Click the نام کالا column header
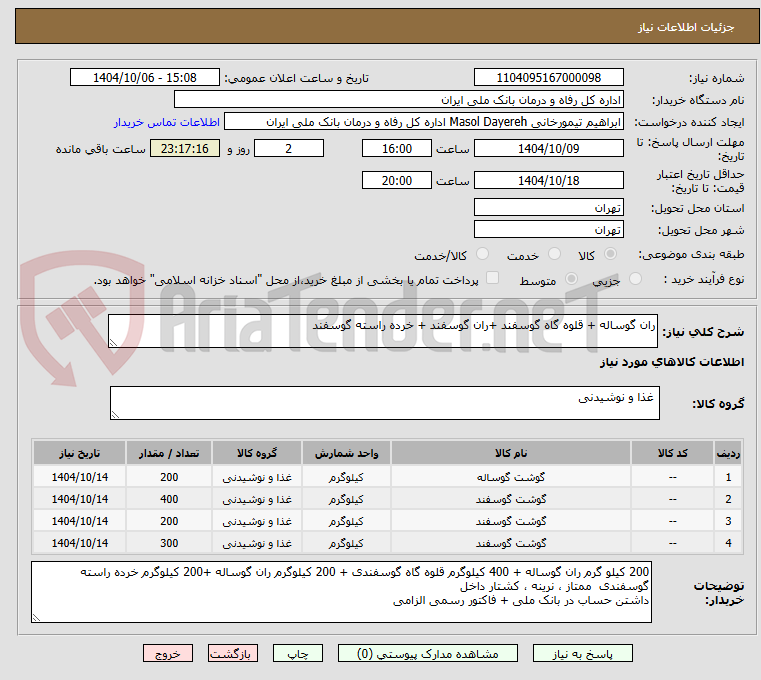The width and height of the screenshot is (761, 680). click(511, 453)
